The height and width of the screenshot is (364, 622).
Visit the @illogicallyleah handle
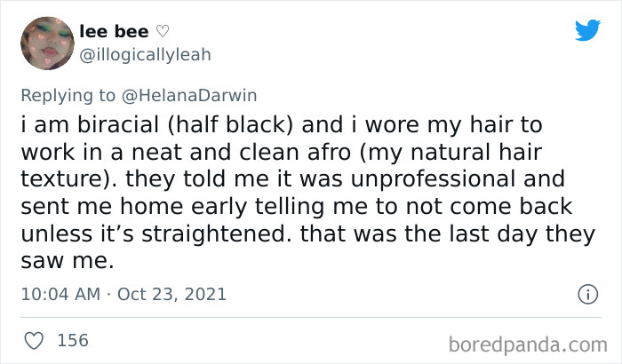[x=145, y=55]
